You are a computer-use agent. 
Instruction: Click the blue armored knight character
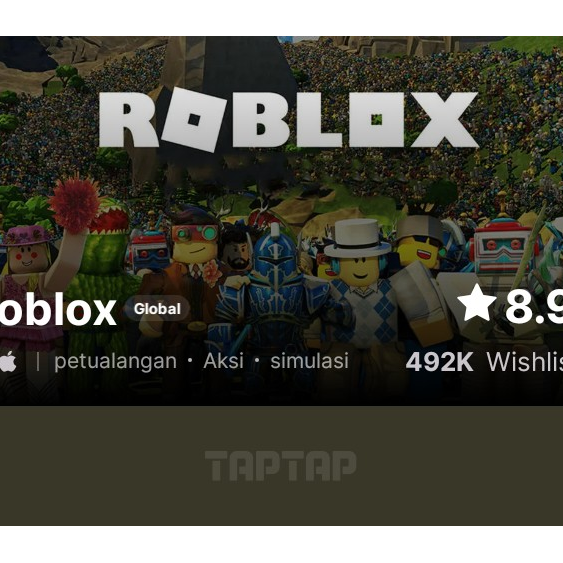(275, 287)
